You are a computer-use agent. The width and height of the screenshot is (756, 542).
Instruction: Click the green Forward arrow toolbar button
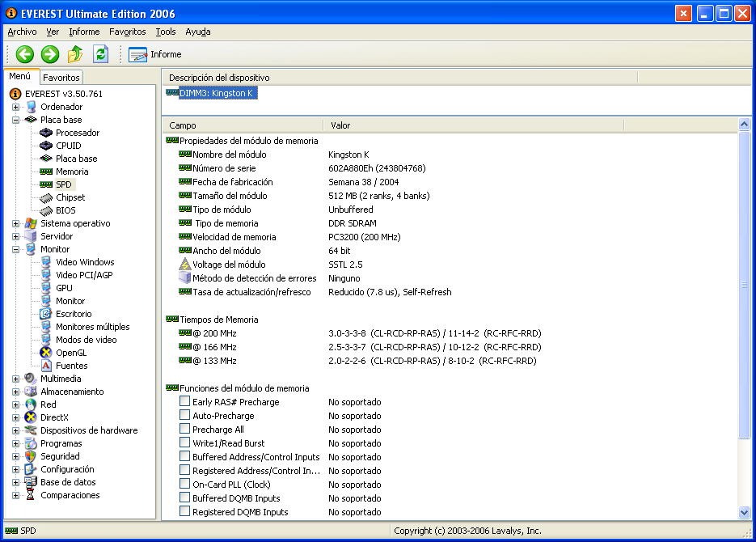[x=49, y=54]
